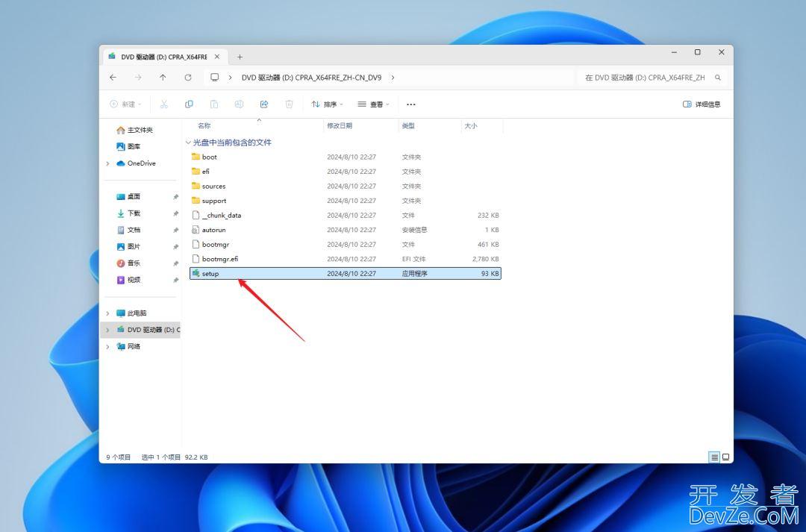Click the copy icon in toolbar

(189, 104)
